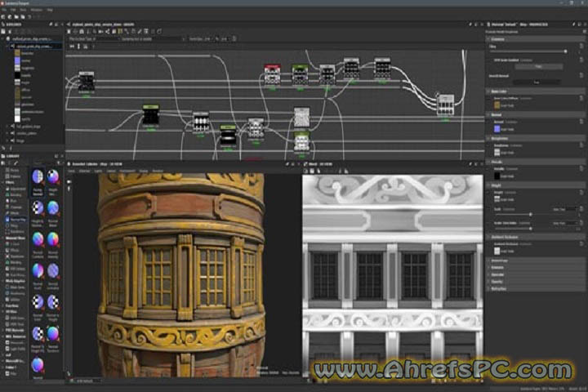Click the Metallic reset icon in Properties
The height and width of the screenshot is (392, 588).
coord(581,169)
